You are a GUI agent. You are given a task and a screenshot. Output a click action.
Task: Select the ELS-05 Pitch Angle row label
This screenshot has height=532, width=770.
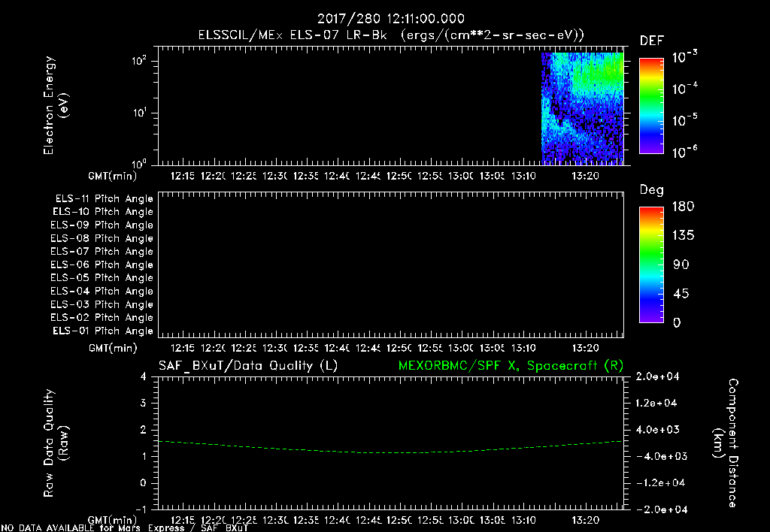pyautogui.click(x=102, y=278)
